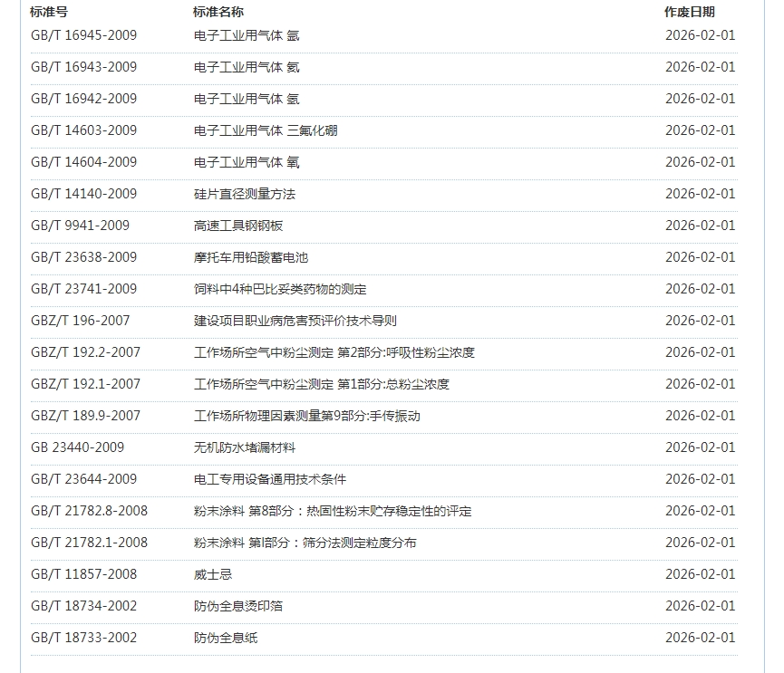
Task: Open 第1部分:总粉尘浓度 standard
Action: pos(322,384)
